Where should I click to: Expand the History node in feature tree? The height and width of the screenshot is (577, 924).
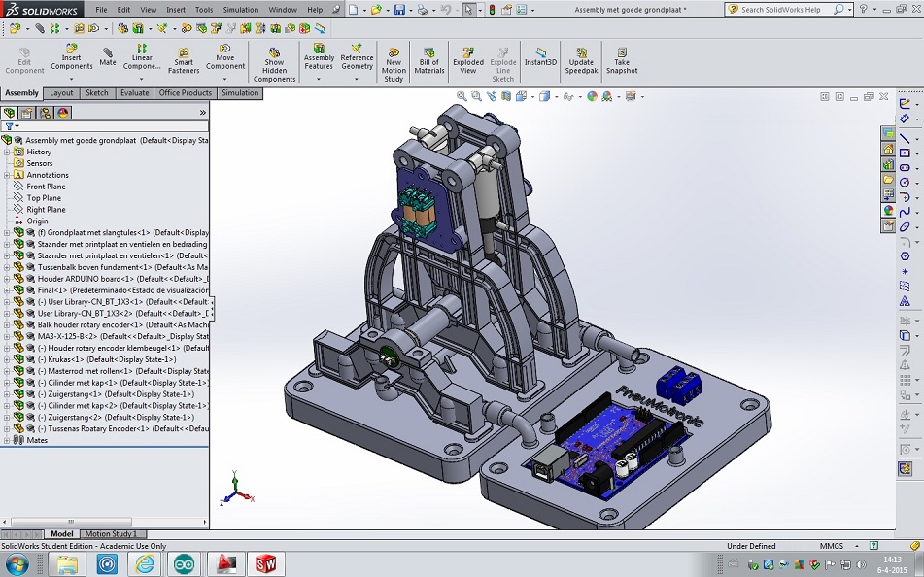[x=7, y=152]
